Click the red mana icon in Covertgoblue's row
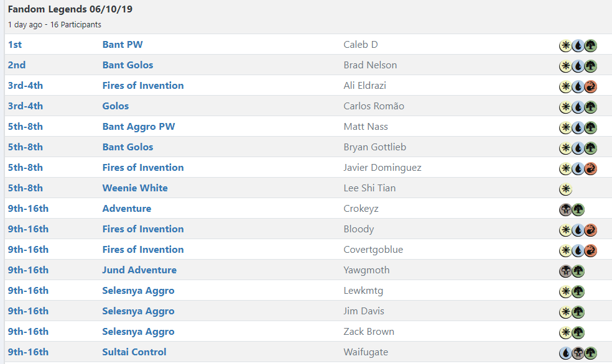The image size is (612, 364). [x=590, y=250]
